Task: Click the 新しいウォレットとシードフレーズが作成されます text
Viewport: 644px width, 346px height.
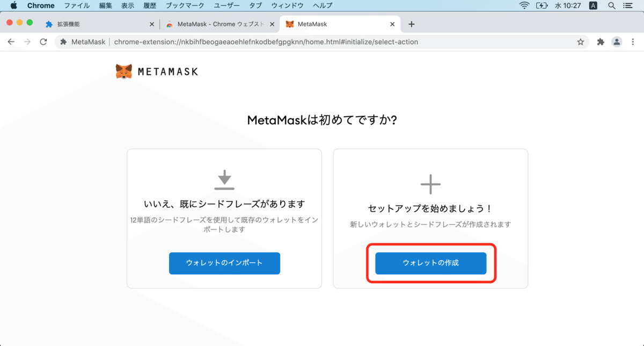Action: [x=430, y=225]
